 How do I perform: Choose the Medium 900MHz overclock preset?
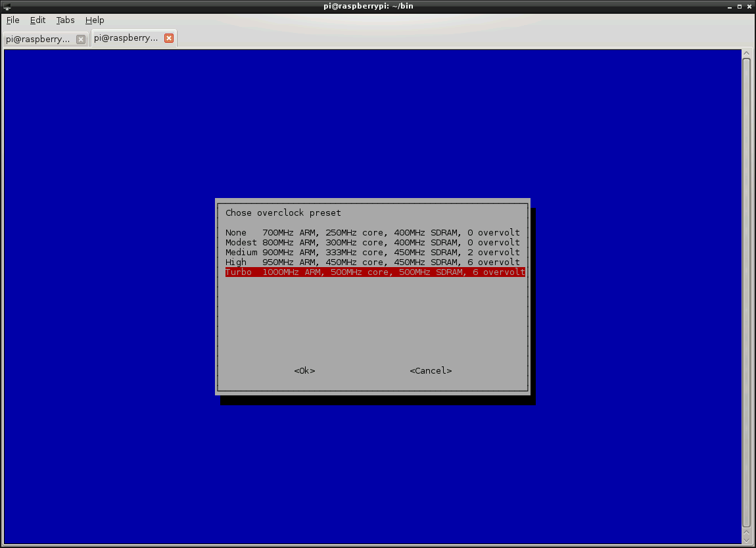[372, 253]
